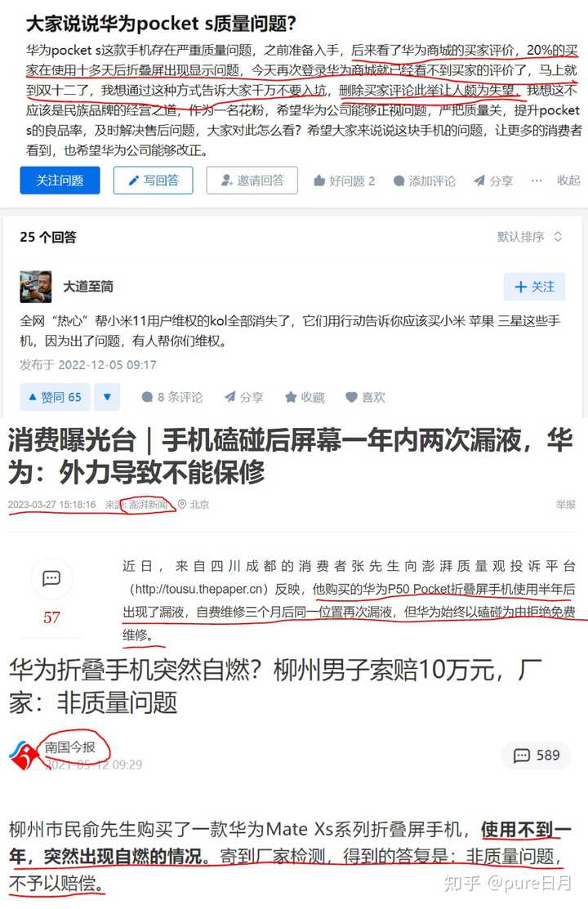Click the 关注问题 follow question button
The image size is (588, 909).
pyautogui.click(x=60, y=180)
